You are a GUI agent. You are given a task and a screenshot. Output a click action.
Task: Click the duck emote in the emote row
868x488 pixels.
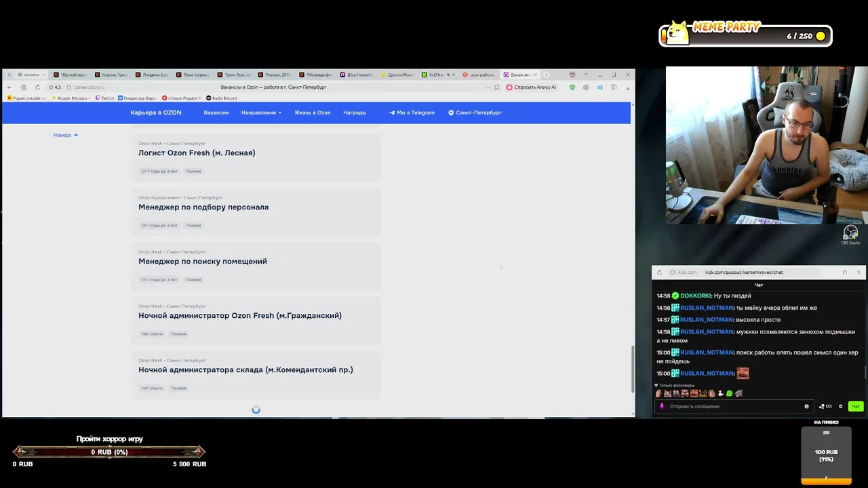[x=722, y=393]
